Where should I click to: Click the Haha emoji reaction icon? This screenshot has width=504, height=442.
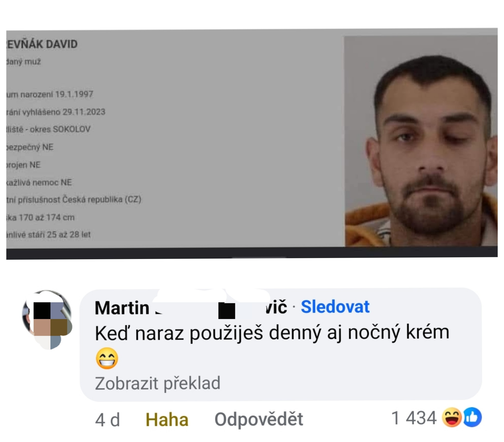452,417
